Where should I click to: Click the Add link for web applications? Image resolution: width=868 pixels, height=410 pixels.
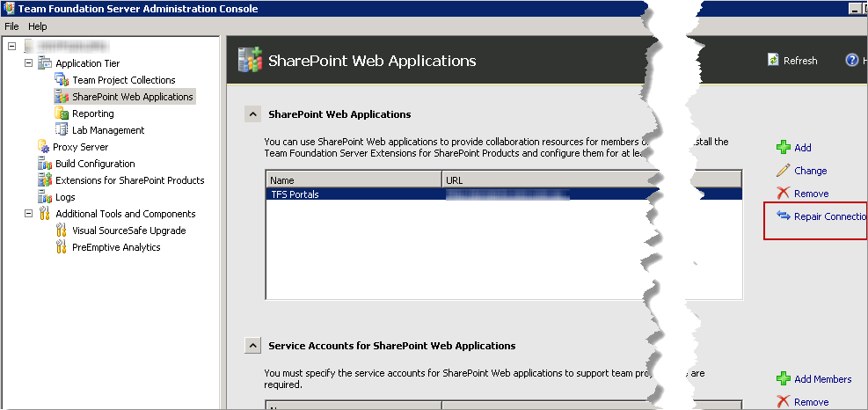click(x=803, y=148)
